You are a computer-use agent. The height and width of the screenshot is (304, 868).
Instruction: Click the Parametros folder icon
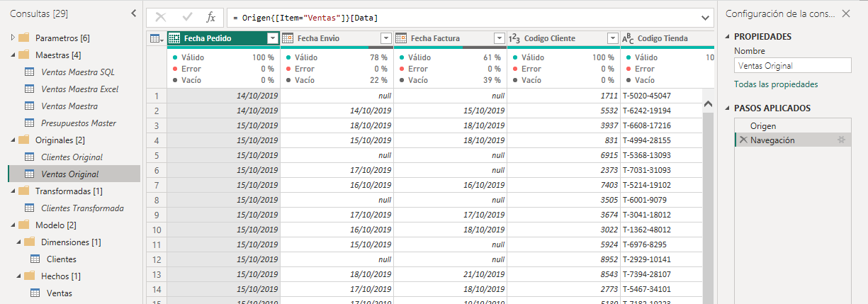[x=23, y=38]
